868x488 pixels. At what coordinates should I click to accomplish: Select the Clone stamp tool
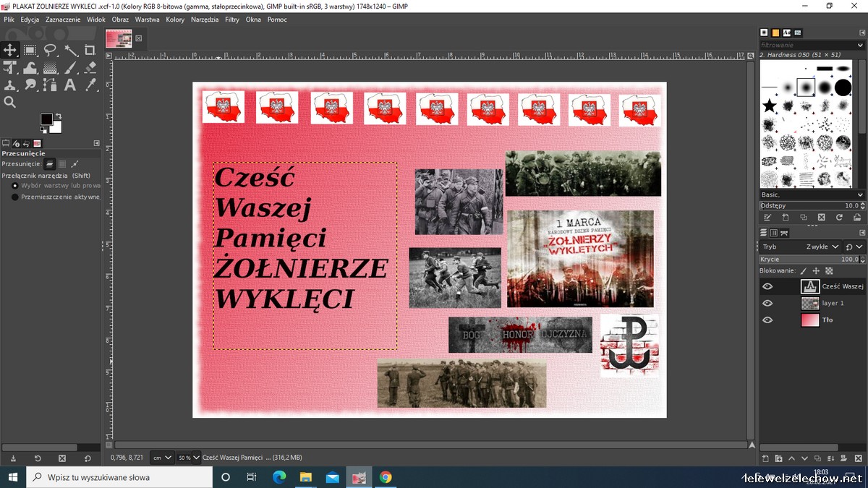click(x=10, y=85)
